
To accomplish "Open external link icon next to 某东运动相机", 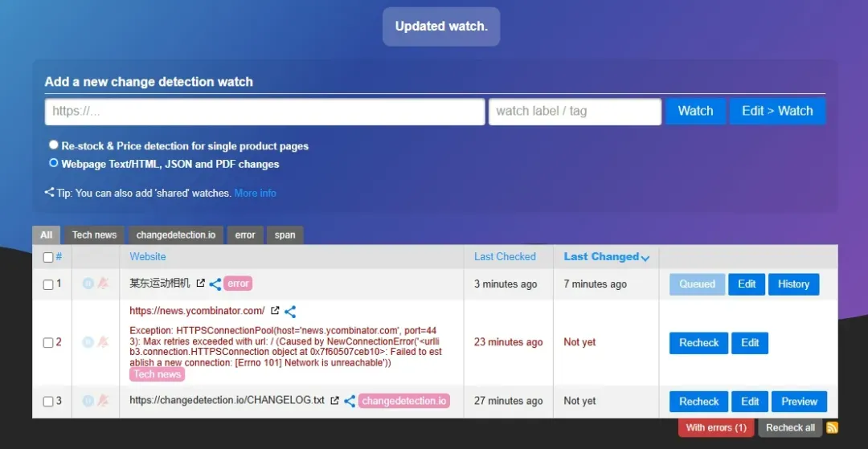I will (201, 284).
